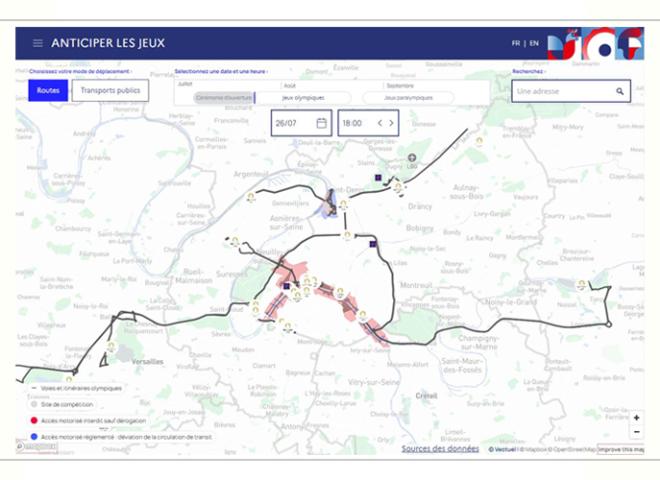Image resolution: width=660 pixels, height=480 pixels.
Task: Click the 26/07 date field
Action: (301, 123)
